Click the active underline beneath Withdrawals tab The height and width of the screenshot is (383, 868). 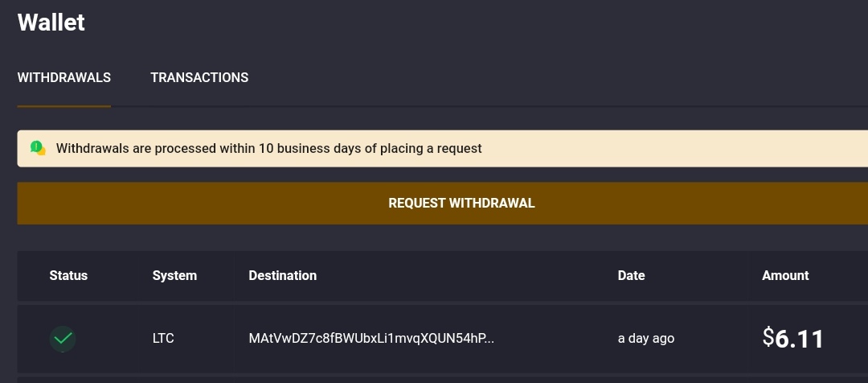(x=63, y=106)
